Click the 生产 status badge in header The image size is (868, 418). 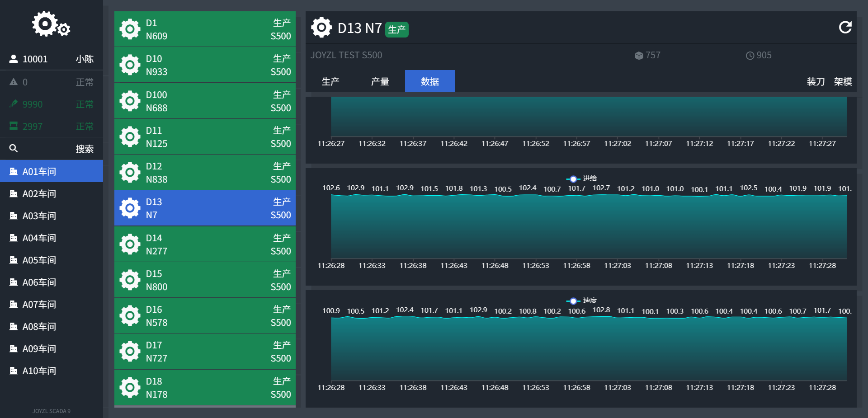pos(397,29)
